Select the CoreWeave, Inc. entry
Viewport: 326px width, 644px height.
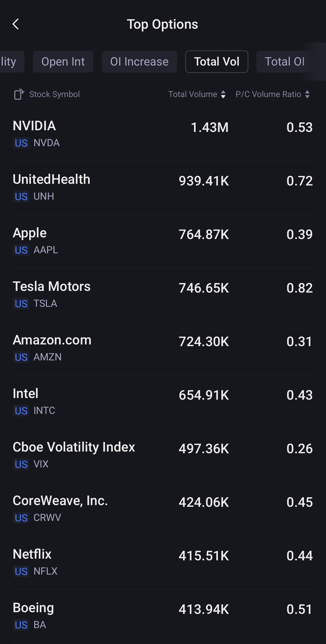(x=163, y=509)
